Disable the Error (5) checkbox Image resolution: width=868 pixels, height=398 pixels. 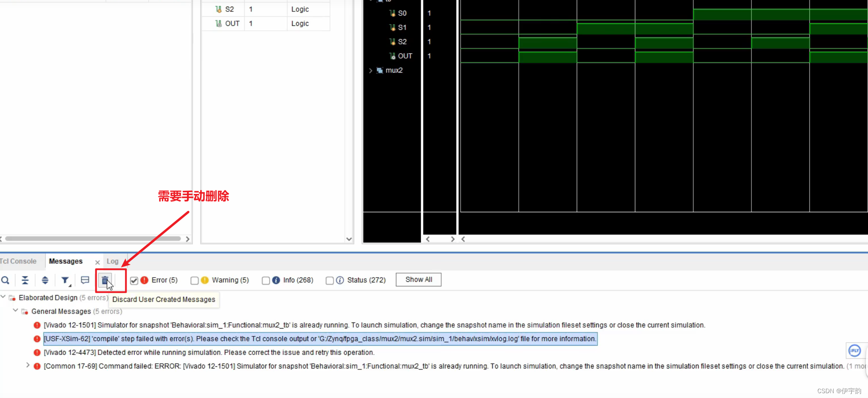coord(134,280)
